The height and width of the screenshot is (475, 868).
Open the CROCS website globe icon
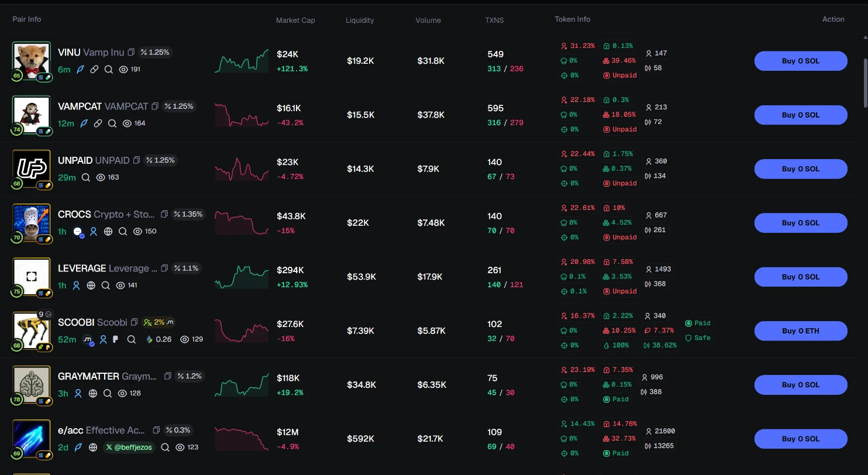[108, 231]
